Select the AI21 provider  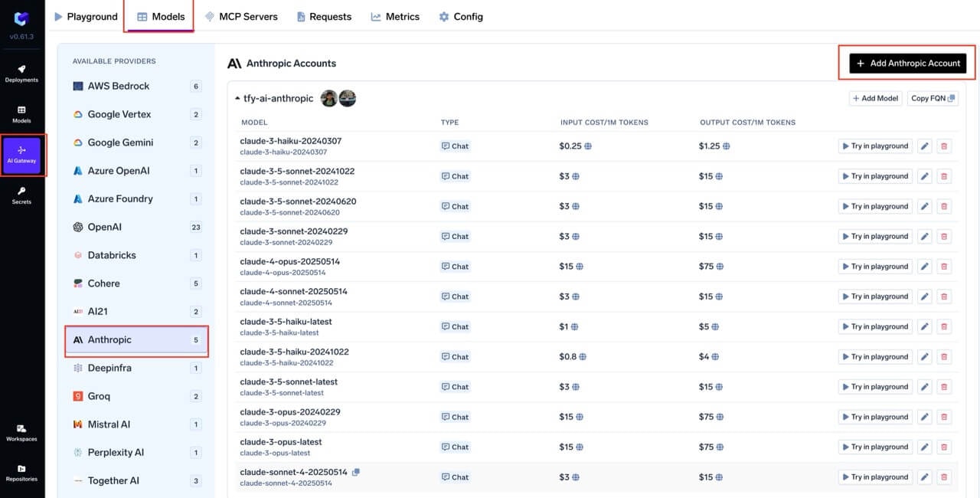tap(137, 312)
